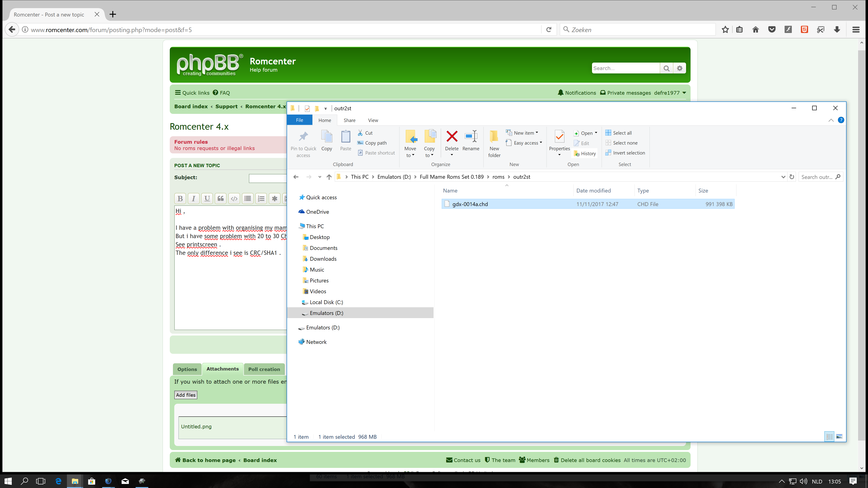Open the Explorer File tab

coord(299,120)
